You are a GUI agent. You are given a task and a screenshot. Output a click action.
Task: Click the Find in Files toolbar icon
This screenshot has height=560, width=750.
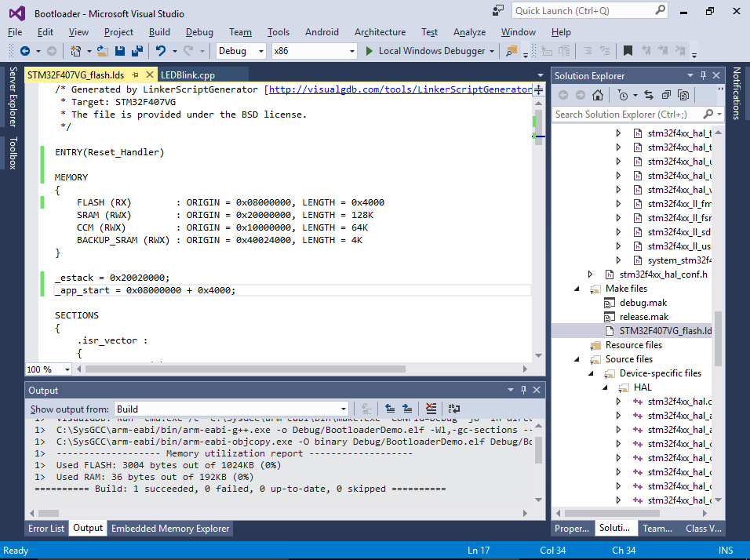[512, 51]
